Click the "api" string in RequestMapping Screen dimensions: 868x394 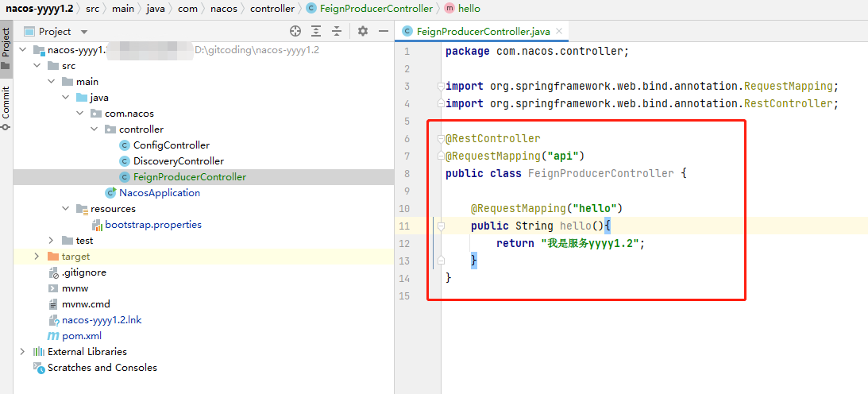point(563,156)
